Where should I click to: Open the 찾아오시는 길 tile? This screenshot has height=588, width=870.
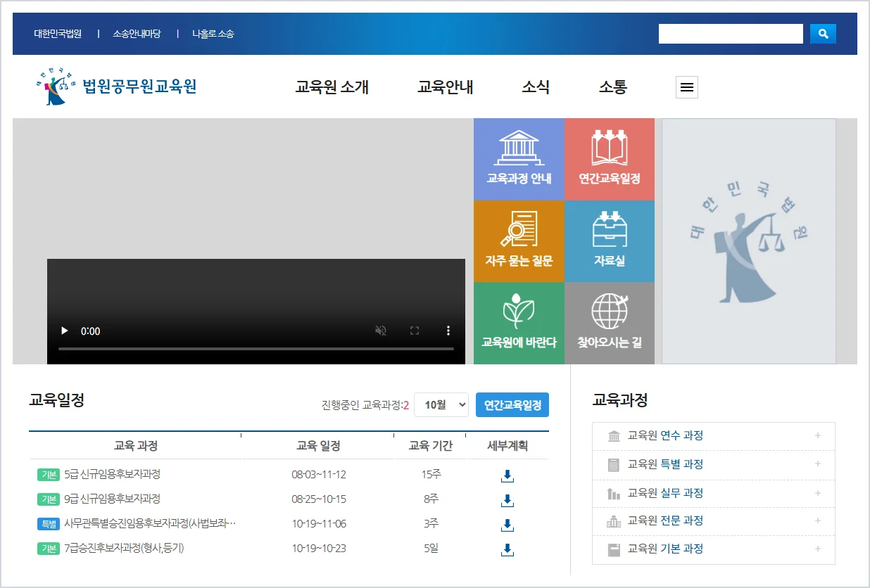610,323
